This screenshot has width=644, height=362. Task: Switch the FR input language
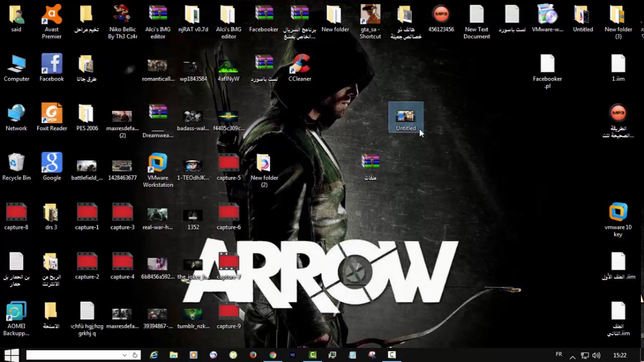coord(559,354)
